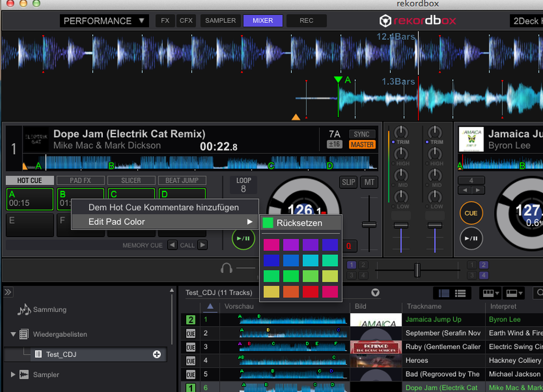Enable SYNC on deck 1
Viewport: 543px width, 392px height.
[363, 134]
